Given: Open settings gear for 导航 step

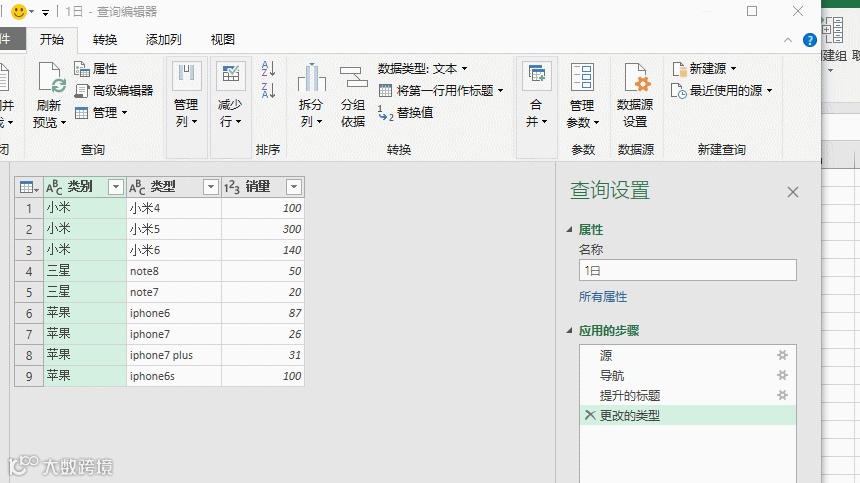Looking at the screenshot, I should click(782, 376).
